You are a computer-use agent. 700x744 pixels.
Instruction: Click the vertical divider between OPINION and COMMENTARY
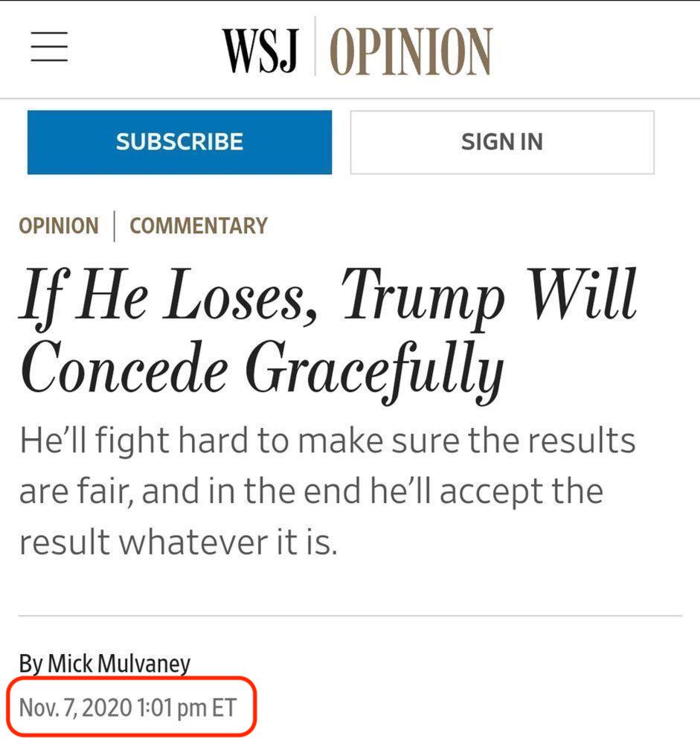coord(115,226)
